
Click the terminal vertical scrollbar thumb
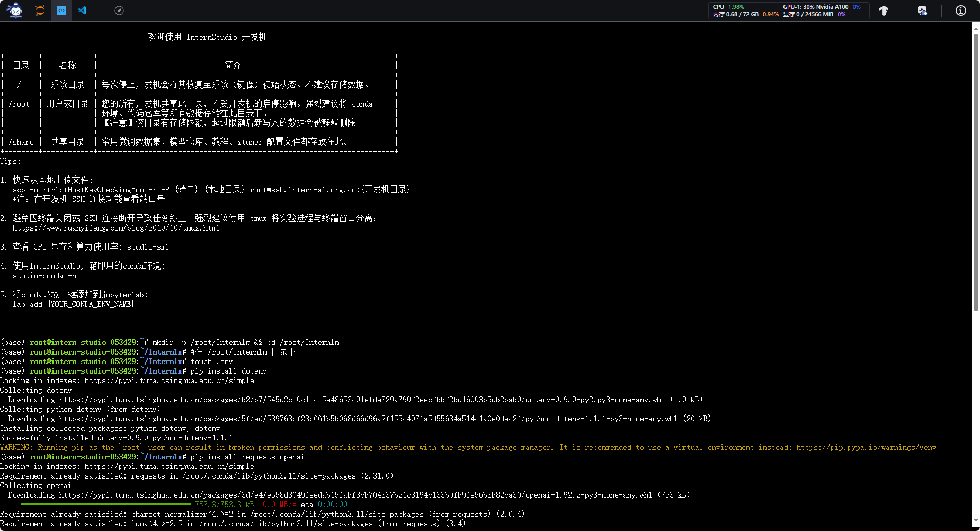point(976,172)
